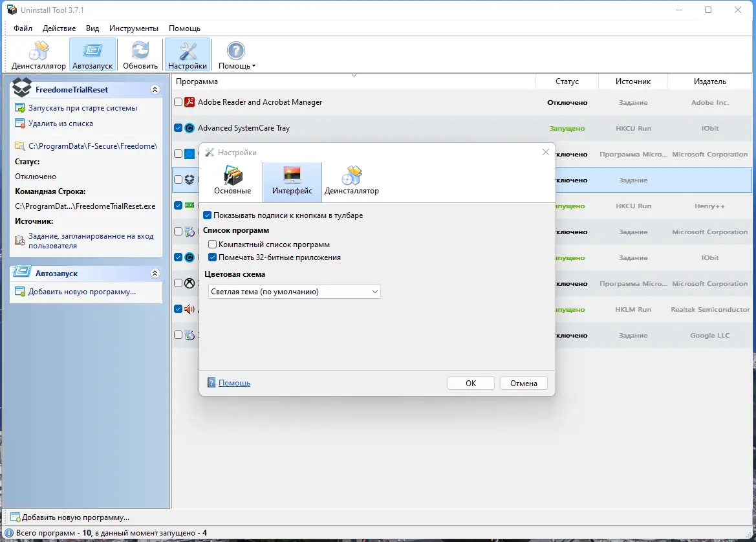Click the scheduled task icon under Источник

point(20,240)
